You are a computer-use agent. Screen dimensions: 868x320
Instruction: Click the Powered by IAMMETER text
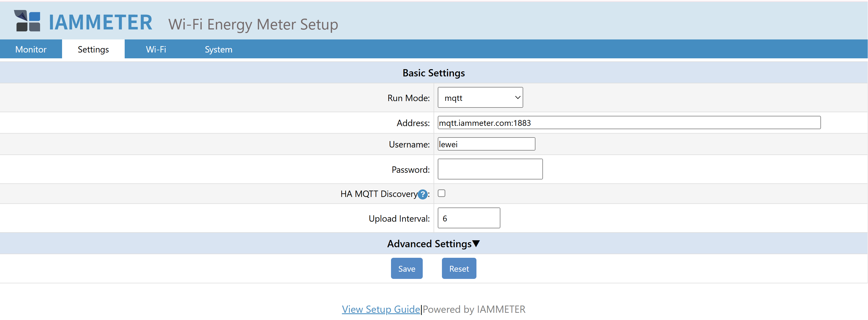474,309
